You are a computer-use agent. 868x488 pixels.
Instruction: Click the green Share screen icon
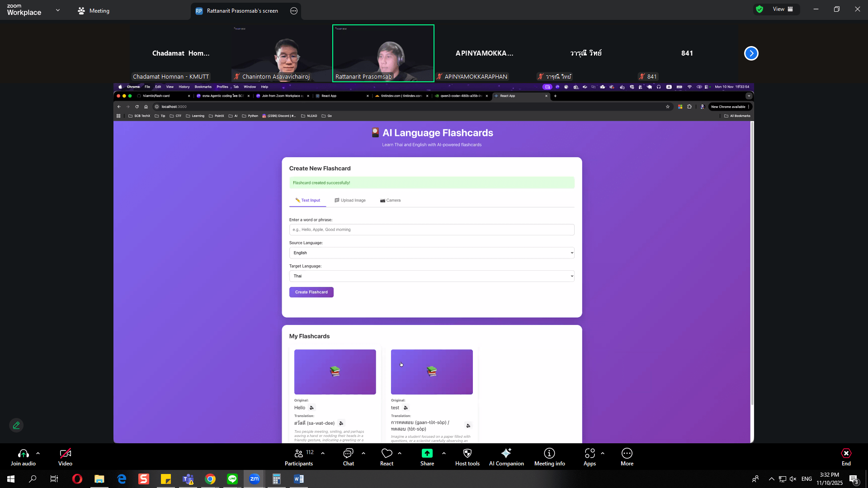pyautogui.click(x=427, y=454)
